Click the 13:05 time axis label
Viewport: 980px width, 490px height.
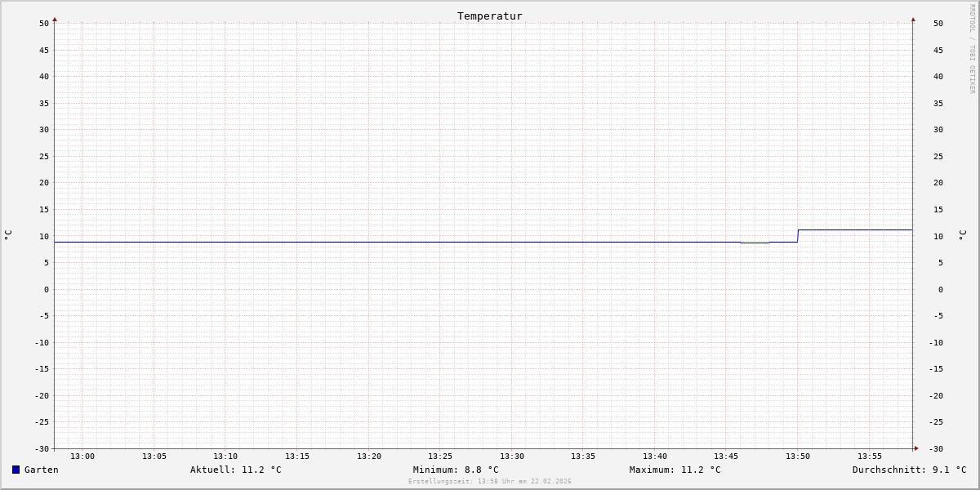(x=154, y=457)
